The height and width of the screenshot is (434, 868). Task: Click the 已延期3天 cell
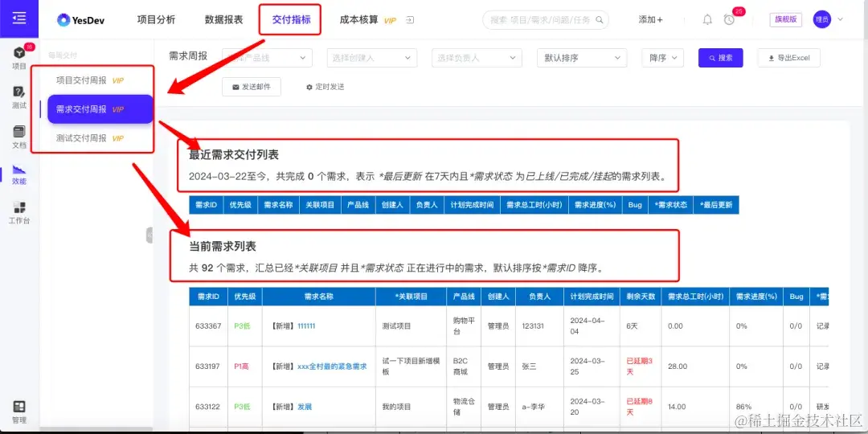click(640, 366)
